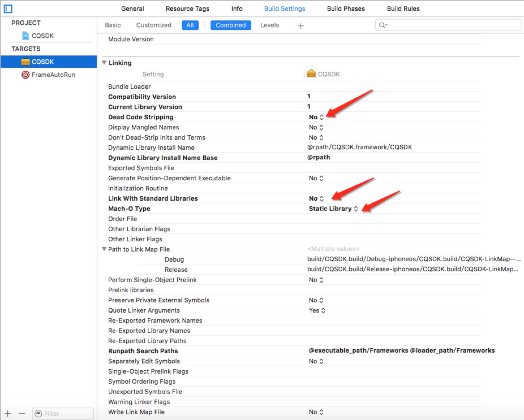
Task: Click the add build setting plus icon
Action: click(x=300, y=26)
